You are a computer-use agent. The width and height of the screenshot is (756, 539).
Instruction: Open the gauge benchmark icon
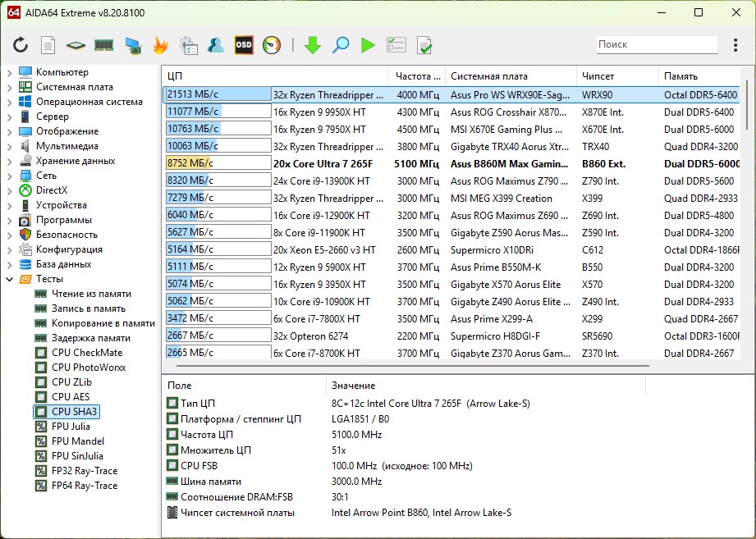(x=272, y=45)
